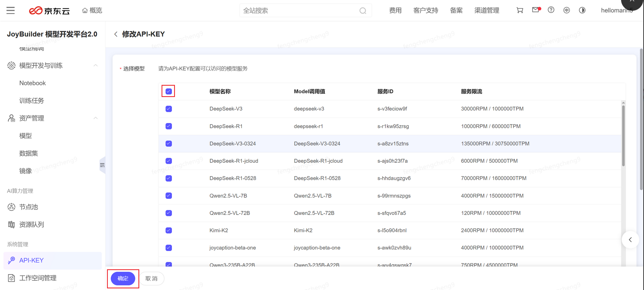Collapse the 资产管理 section
Image resolution: width=644 pixels, height=290 pixels.
(95, 118)
